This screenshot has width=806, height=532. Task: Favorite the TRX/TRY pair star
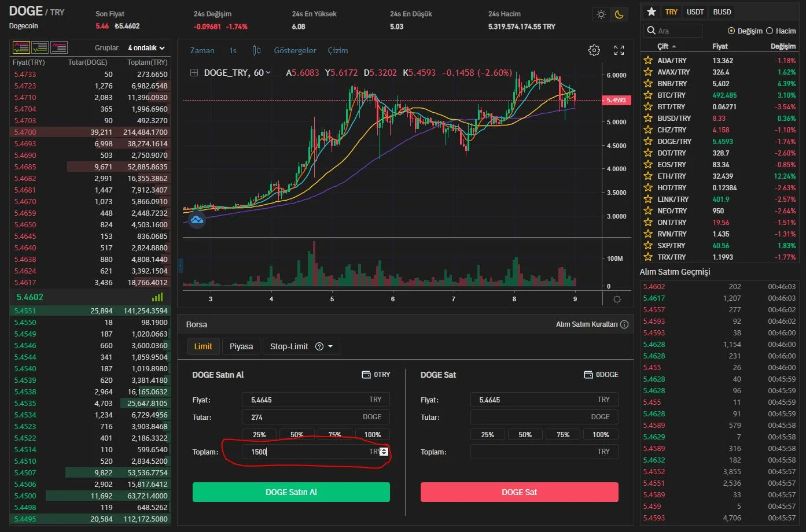coord(648,257)
